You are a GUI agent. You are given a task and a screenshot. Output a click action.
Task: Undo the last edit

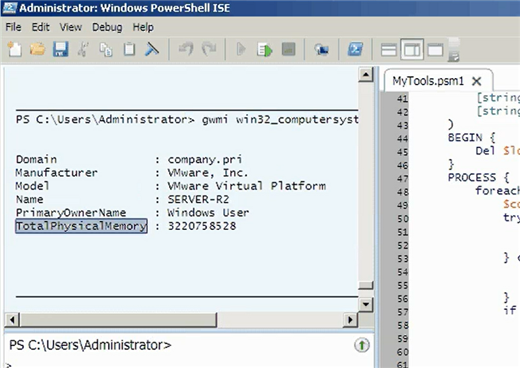[x=186, y=50]
